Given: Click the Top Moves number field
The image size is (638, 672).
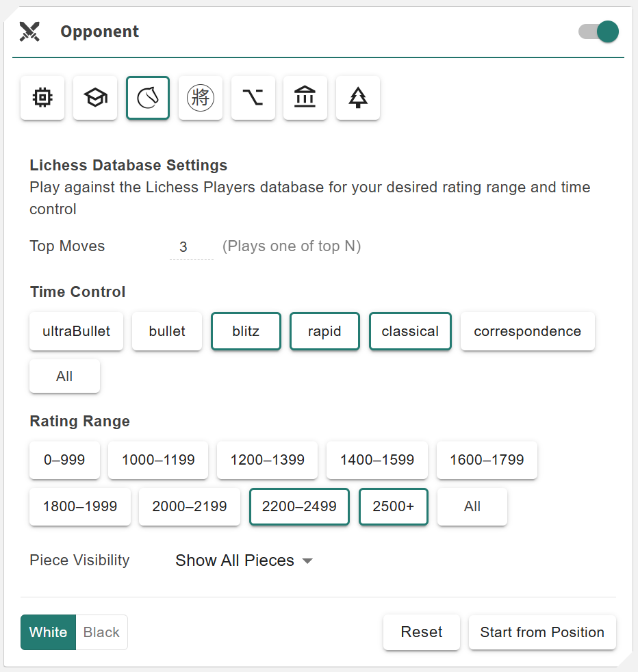Looking at the screenshot, I should (191, 247).
